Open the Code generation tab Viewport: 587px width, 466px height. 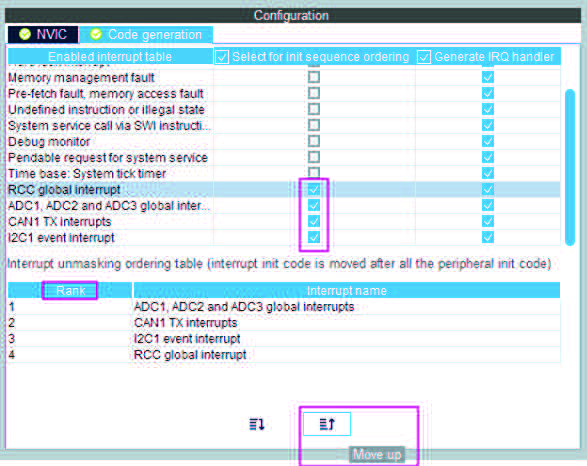146,34
